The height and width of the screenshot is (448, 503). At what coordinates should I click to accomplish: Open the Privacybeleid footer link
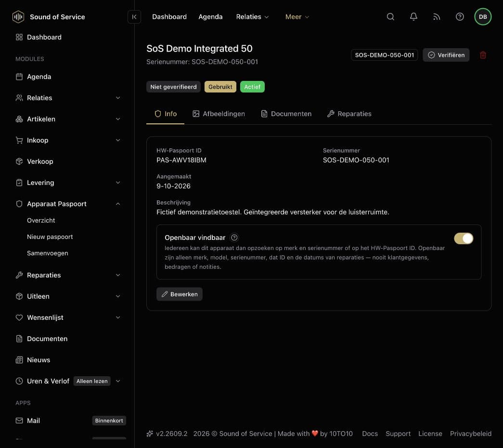point(471,434)
